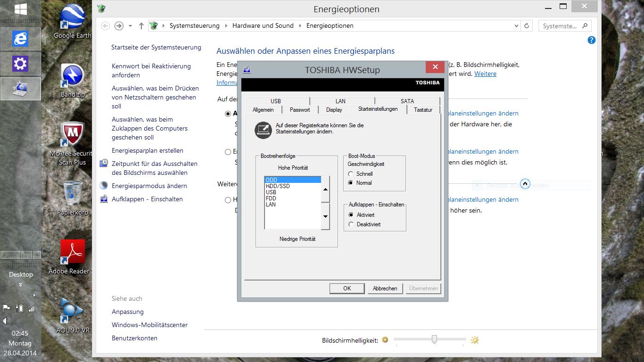Select the second energy plan radio button

(228, 152)
